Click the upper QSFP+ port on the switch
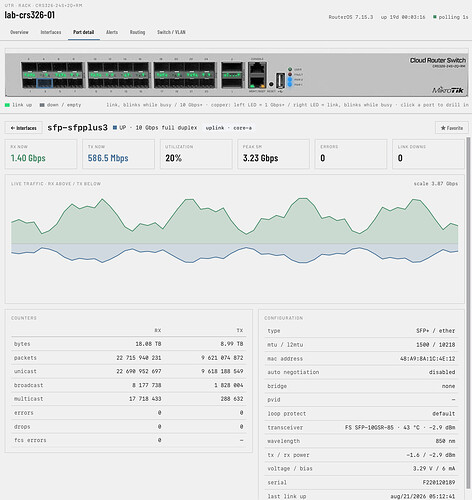 point(232,67)
